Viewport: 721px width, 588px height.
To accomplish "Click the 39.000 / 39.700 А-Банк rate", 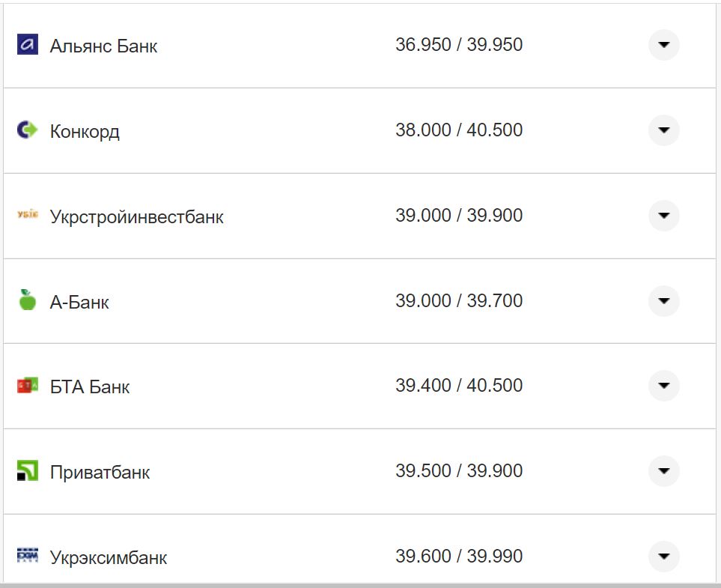I will pos(459,301).
